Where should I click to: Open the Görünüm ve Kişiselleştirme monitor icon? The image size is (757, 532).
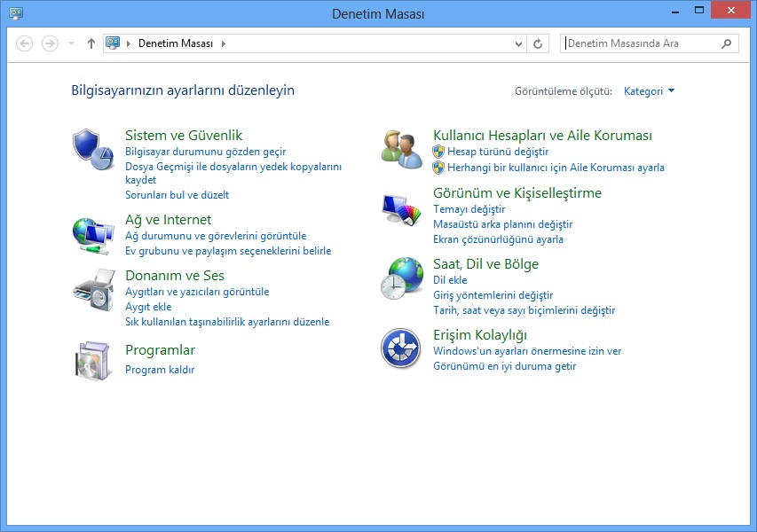coord(402,209)
